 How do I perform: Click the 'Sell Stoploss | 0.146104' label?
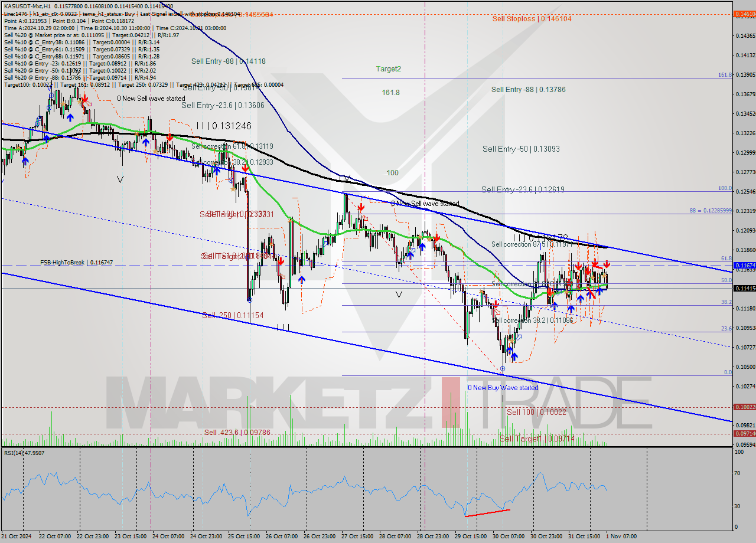[x=532, y=19]
